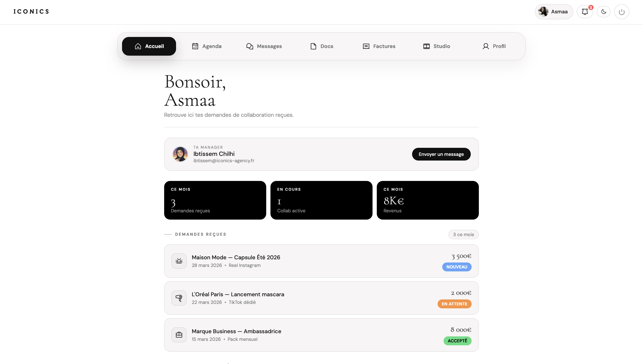Screen dimensions: 643x364
Task: Click the sun icon on Maison Mode request
Action: [x=179, y=261]
